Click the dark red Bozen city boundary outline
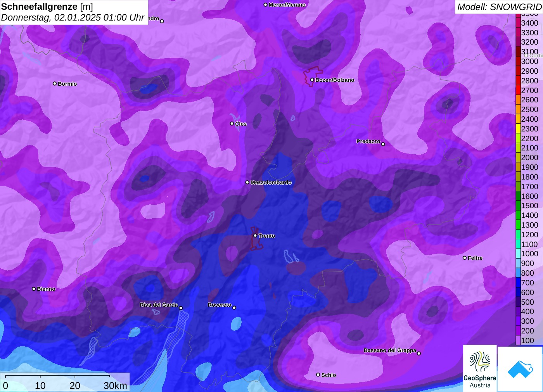Viewport: 543px width, 392px height. 313,76
